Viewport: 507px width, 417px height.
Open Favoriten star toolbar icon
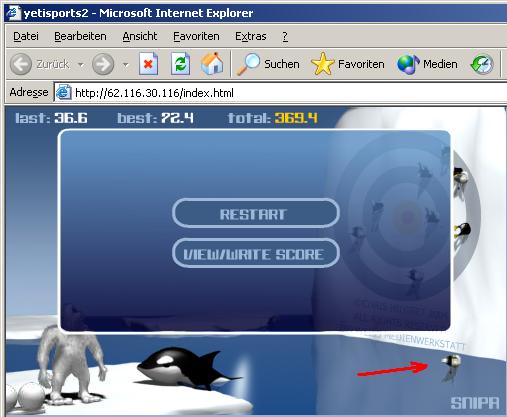click(x=322, y=64)
